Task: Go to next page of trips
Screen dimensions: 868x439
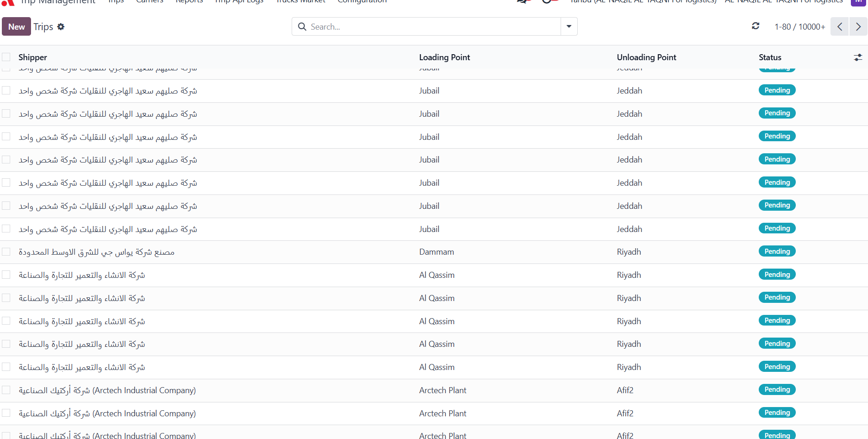Action: tap(858, 26)
